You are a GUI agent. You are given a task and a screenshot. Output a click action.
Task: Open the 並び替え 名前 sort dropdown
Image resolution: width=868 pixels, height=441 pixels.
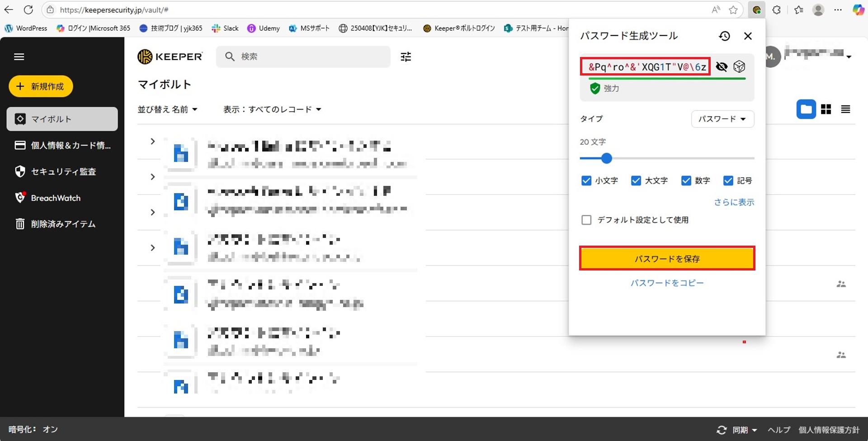(x=167, y=109)
